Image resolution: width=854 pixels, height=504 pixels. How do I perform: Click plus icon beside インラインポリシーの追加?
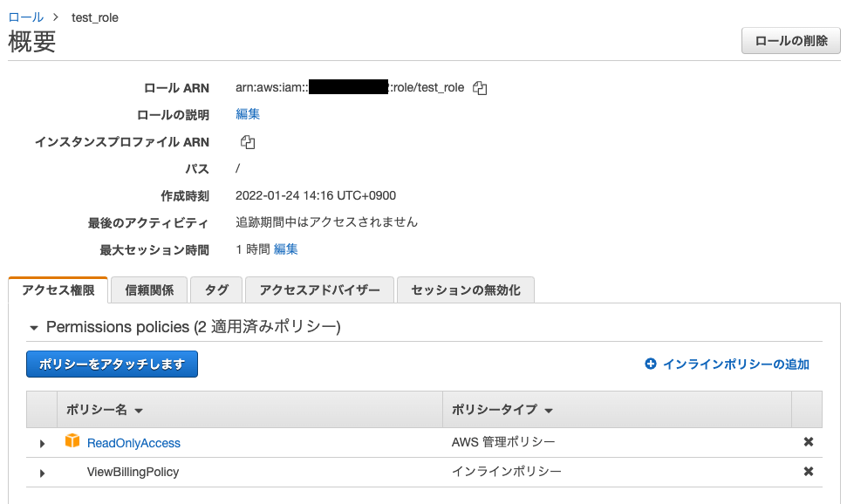tap(650, 364)
